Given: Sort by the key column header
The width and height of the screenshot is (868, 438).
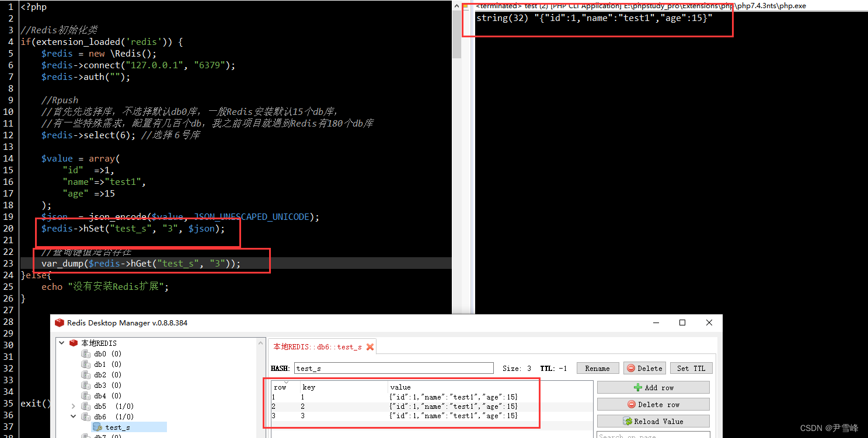Looking at the screenshot, I should click(344, 387).
